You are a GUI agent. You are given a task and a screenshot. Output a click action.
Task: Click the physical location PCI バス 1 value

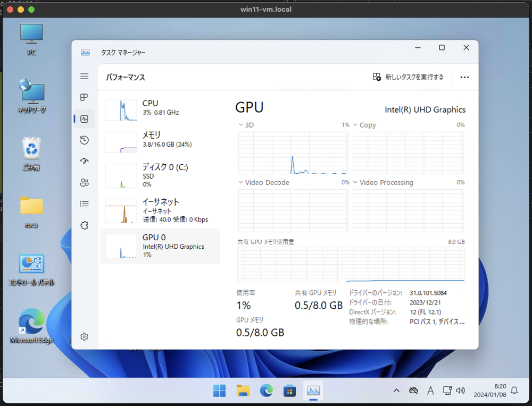click(x=437, y=322)
